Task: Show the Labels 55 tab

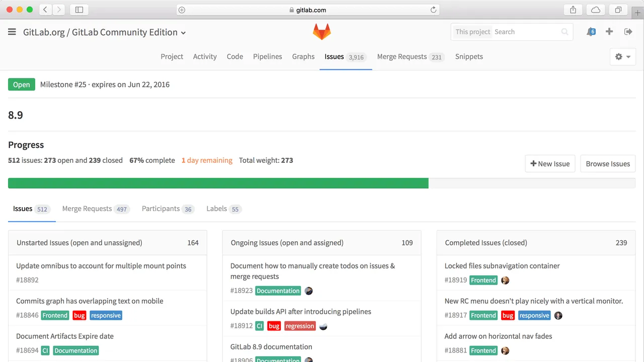Action: (x=224, y=209)
